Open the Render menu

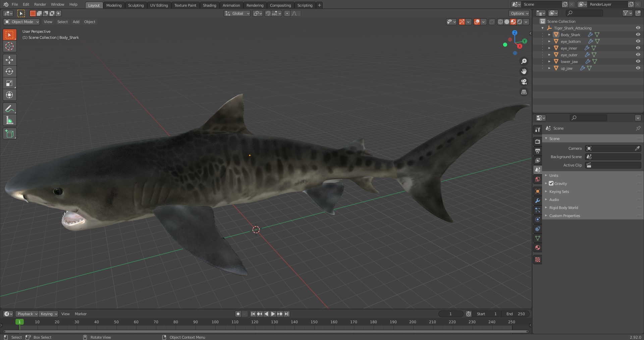click(x=40, y=4)
